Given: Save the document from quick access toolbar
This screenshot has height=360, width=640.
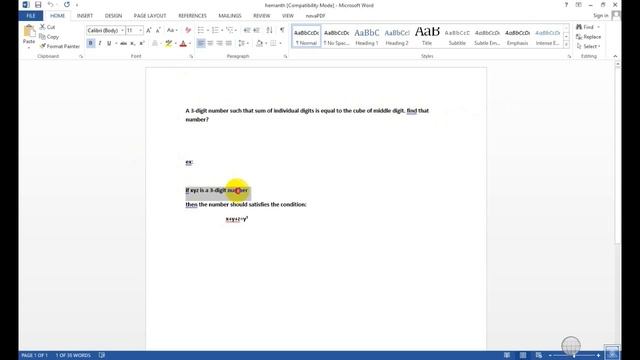Looking at the screenshot, I should coord(38,5).
